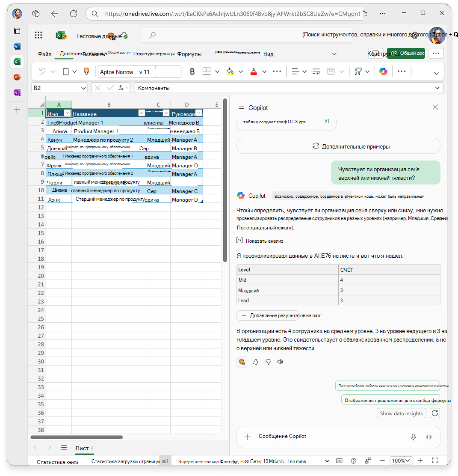Image resolution: width=458 pixels, height=476 pixels.
Task: Read the Copilot response aloud
Action: coord(280,362)
